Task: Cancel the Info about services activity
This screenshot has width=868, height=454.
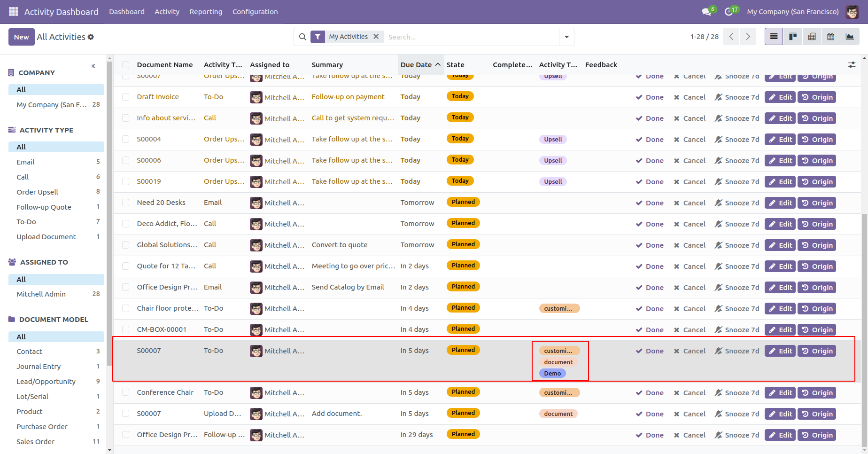Action: (690, 118)
